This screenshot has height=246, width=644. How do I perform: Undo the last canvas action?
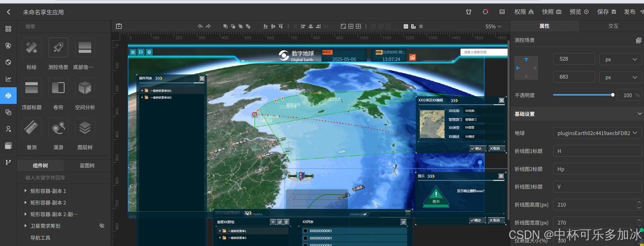click(200, 26)
